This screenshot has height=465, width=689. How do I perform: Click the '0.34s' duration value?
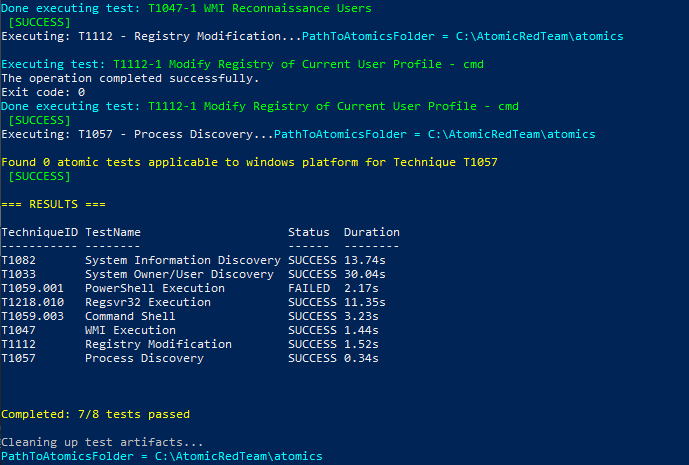[x=361, y=358]
